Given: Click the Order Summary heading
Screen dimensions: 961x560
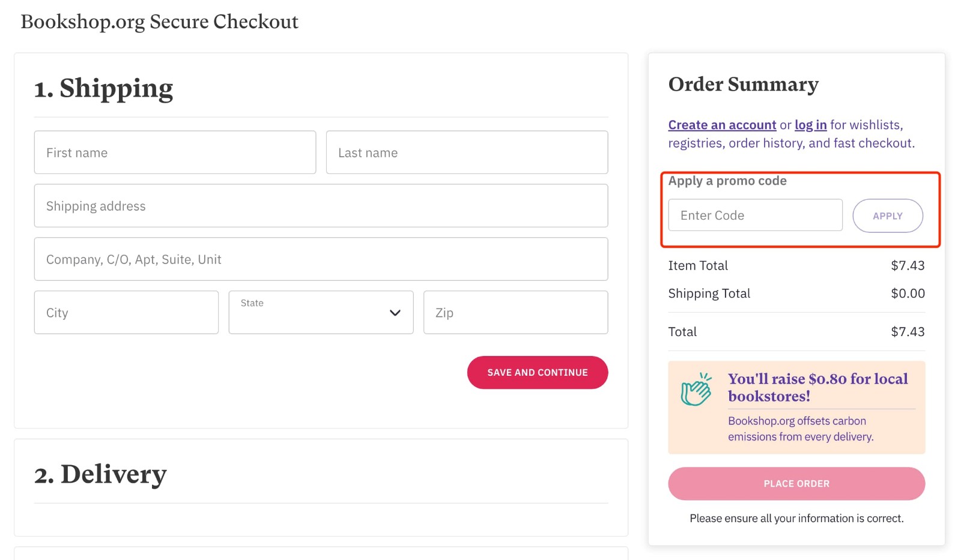Looking at the screenshot, I should coord(743,84).
